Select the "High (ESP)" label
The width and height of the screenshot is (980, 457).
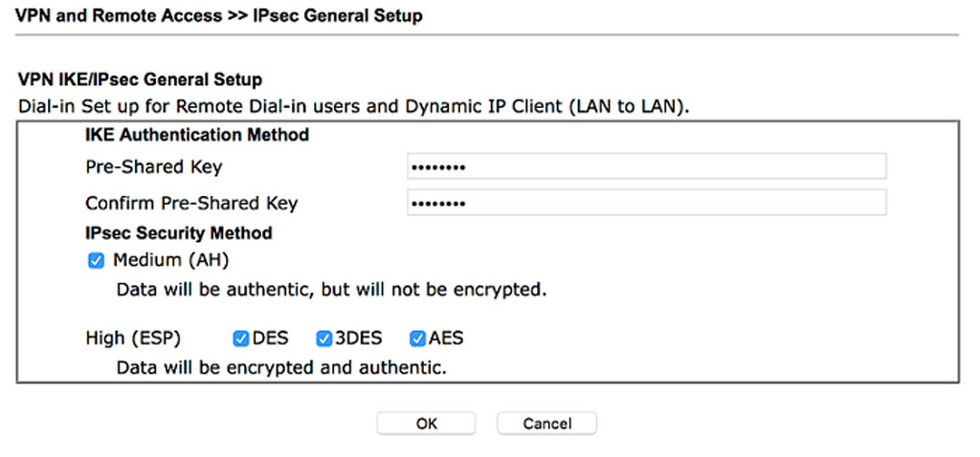click(x=132, y=337)
